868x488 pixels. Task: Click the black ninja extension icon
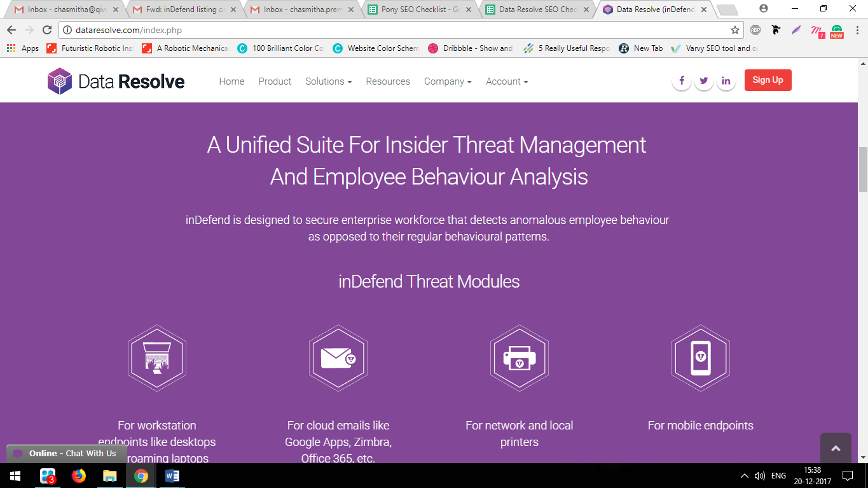coord(776,30)
